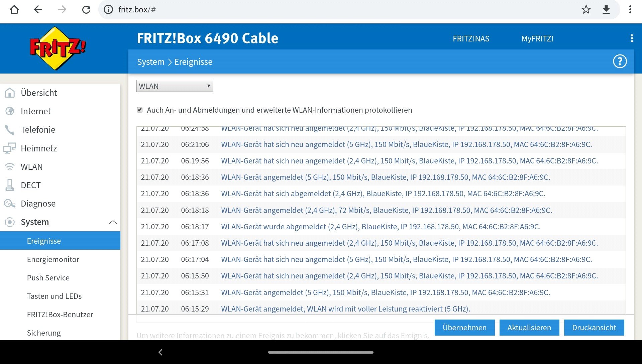This screenshot has height=364, width=642.
Task: Open the Internet menu item
Action: click(x=36, y=111)
